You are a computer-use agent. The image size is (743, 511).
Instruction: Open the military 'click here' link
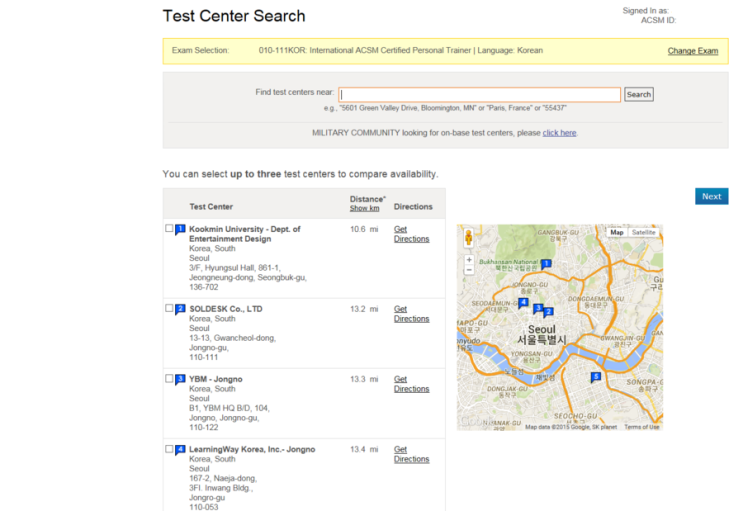(559, 133)
